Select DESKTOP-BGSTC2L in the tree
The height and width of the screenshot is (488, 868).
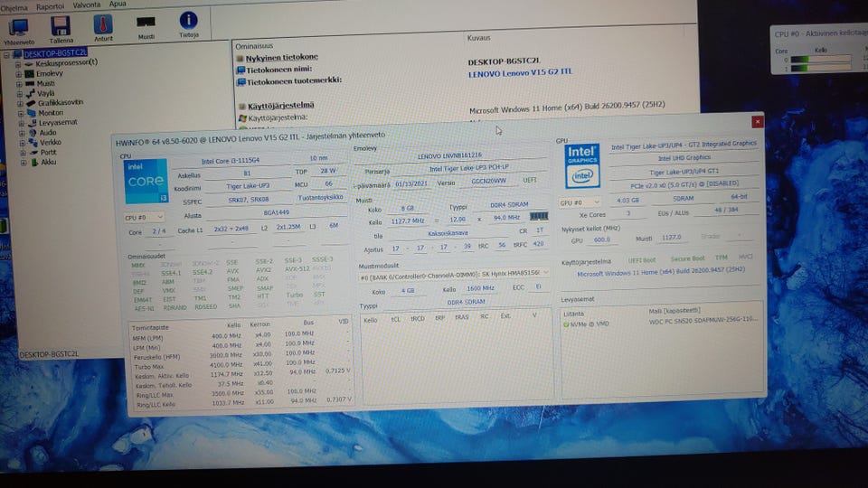[55, 53]
